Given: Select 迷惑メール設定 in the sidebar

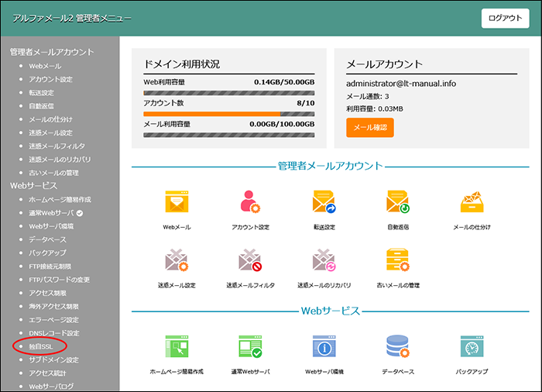Looking at the screenshot, I should [x=50, y=132].
